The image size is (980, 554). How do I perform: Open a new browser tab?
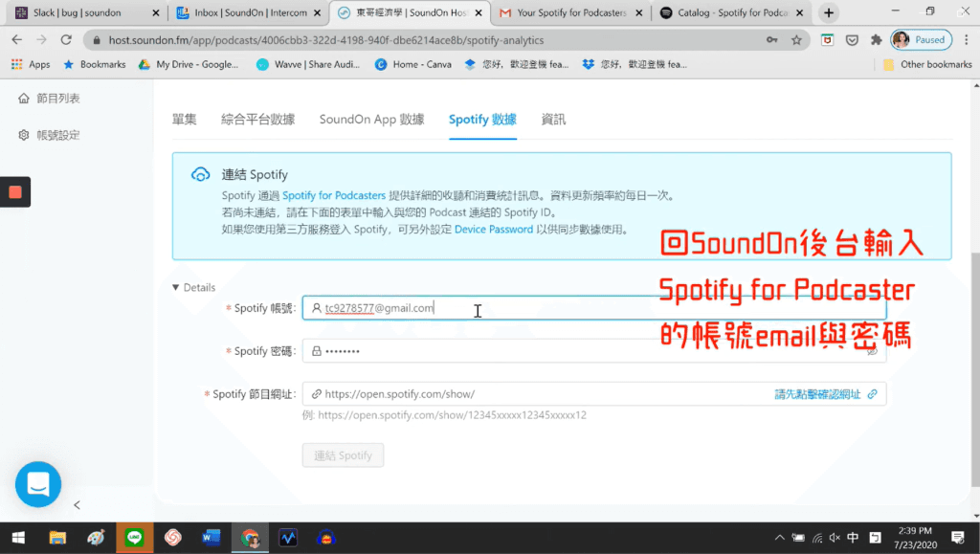click(x=829, y=12)
